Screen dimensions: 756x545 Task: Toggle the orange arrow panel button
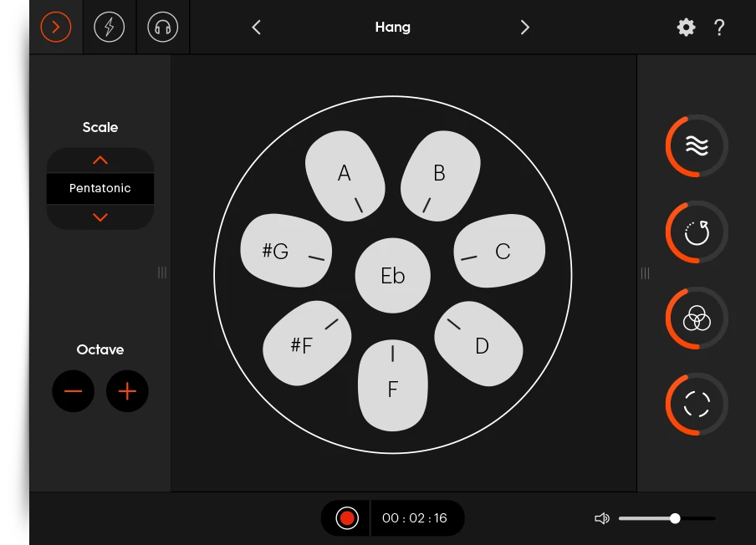56,28
